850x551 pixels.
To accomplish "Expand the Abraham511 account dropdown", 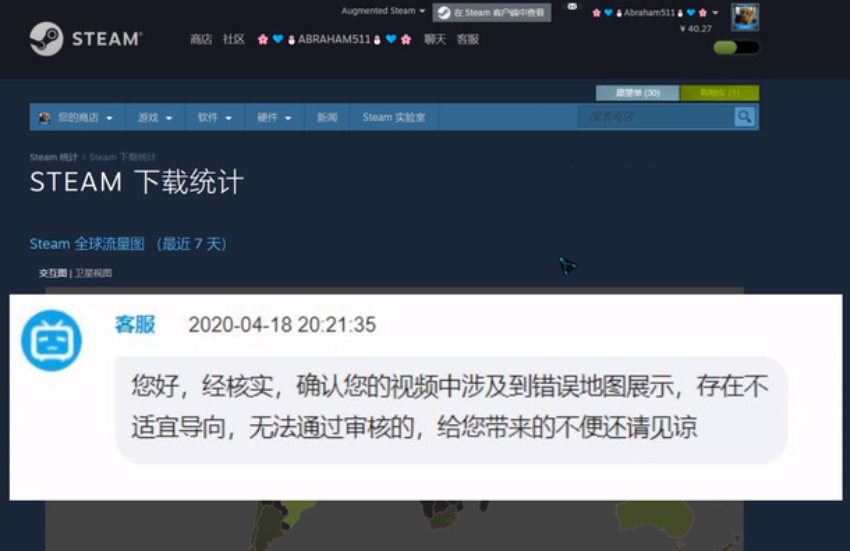I will [x=655, y=12].
